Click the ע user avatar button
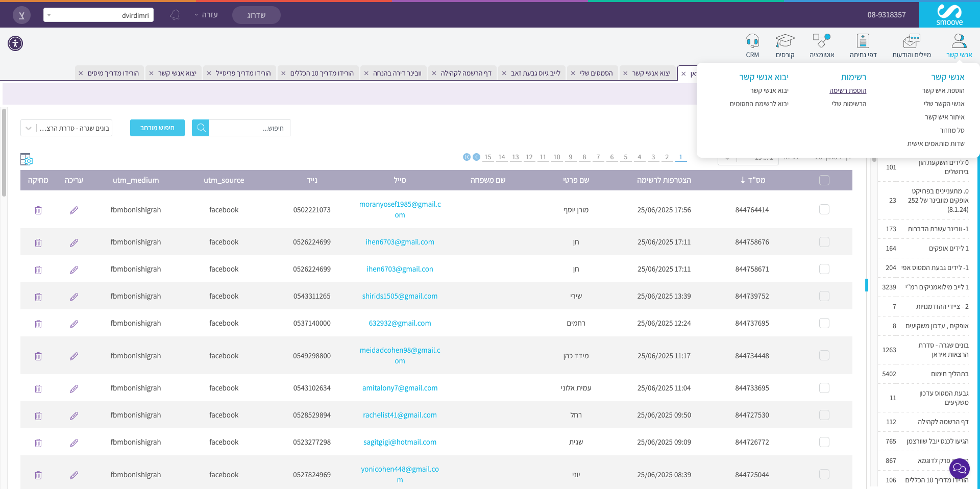This screenshot has height=489, width=980. coord(21,15)
